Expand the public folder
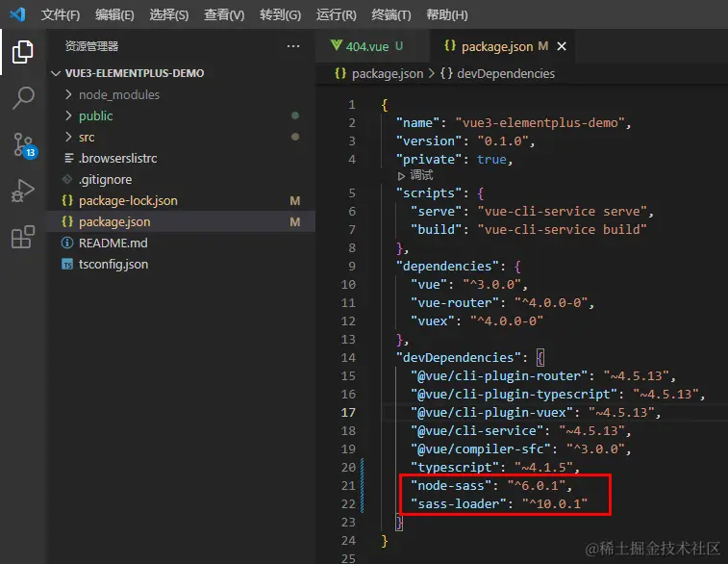The height and width of the screenshot is (564, 728). point(181,115)
